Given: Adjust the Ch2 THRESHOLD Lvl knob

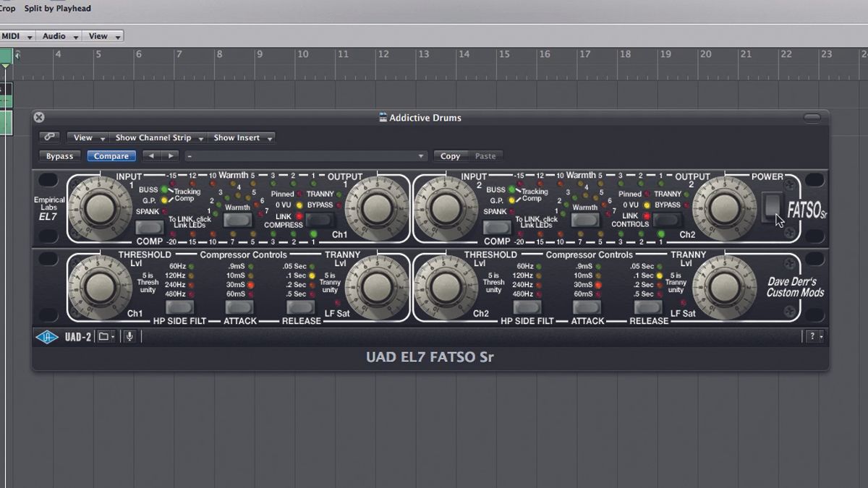Looking at the screenshot, I should [447, 287].
